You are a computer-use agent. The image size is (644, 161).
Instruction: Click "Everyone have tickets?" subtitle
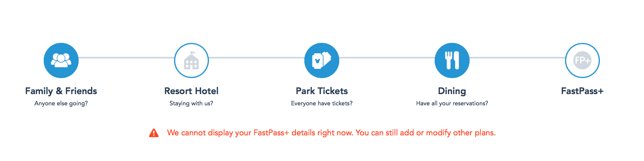(322, 103)
